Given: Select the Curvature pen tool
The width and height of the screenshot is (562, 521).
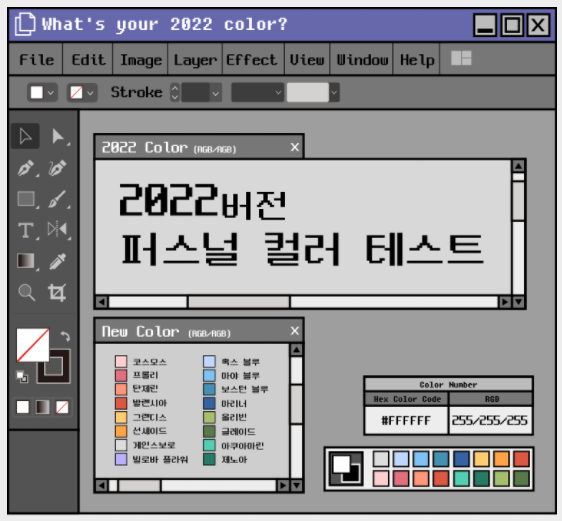Looking at the screenshot, I should coord(57,168).
